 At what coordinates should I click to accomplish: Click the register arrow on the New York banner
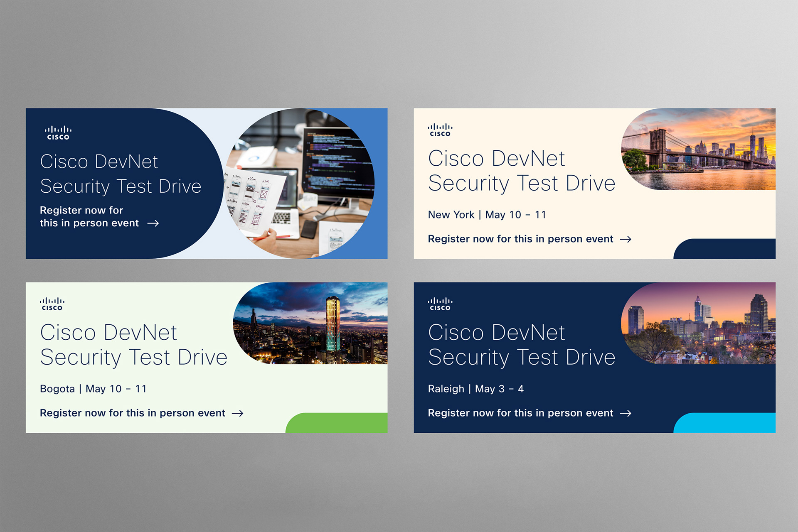[x=626, y=239]
